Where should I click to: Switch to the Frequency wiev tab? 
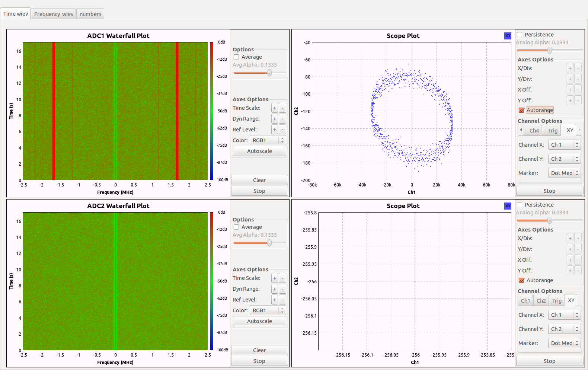click(54, 14)
